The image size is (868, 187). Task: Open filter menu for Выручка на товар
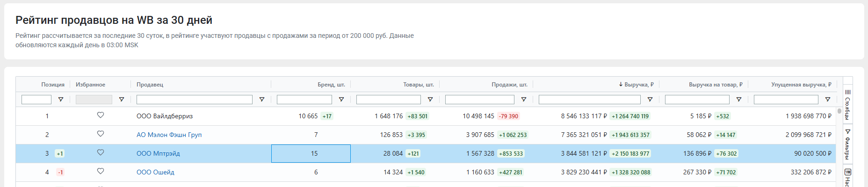(x=738, y=100)
